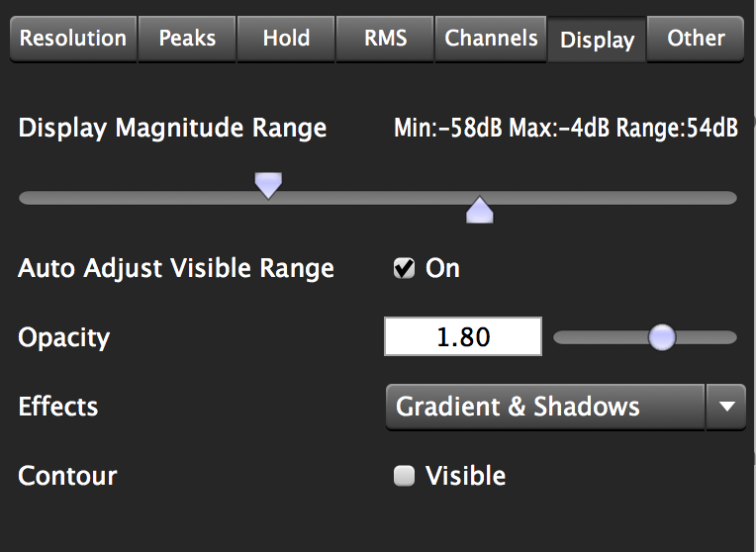Viewport: 756px width, 552px height.
Task: Click the upward-pointing maximum range slider handle
Action: (480, 210)
